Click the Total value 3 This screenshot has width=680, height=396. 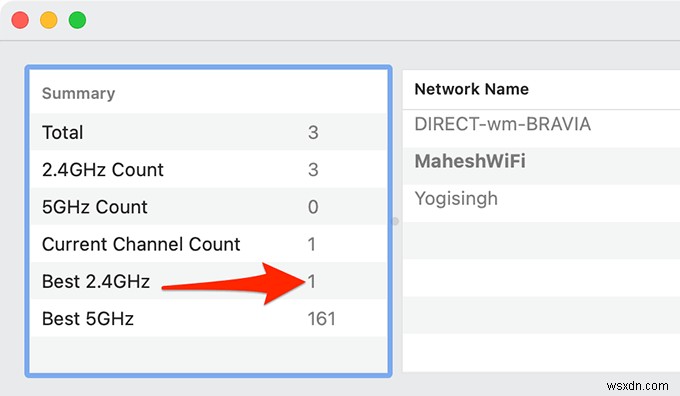click(313, 132)
